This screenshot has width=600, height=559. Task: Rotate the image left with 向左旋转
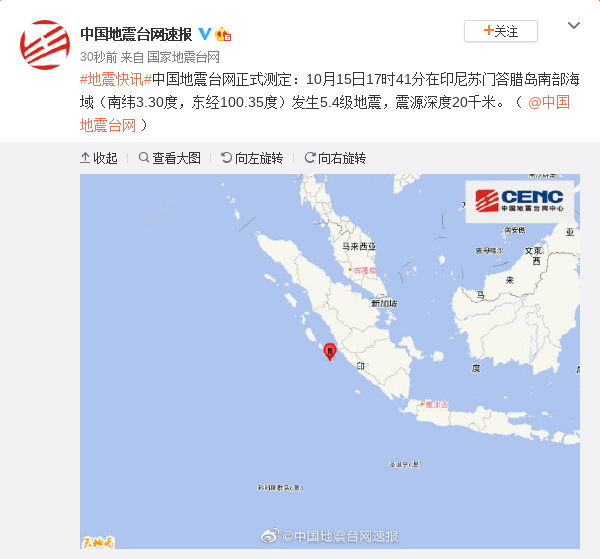click(x=252, y=158)
